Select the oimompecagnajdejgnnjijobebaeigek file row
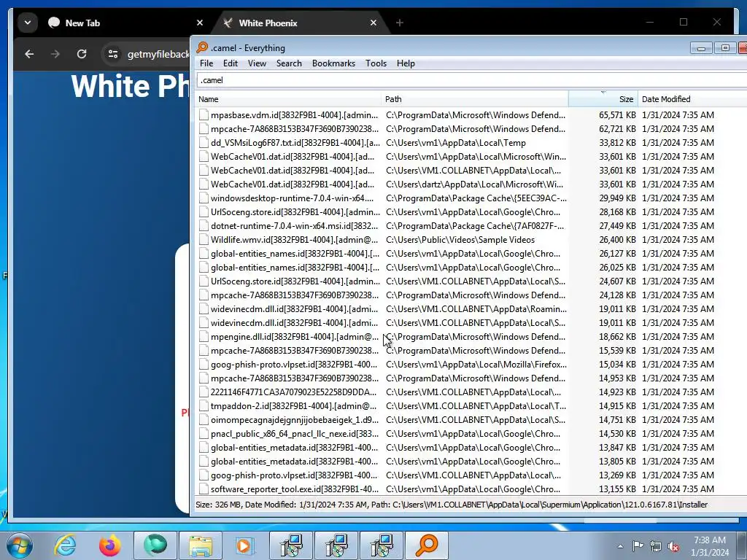This screenshot has width=747, height=560. click(471, 419)
